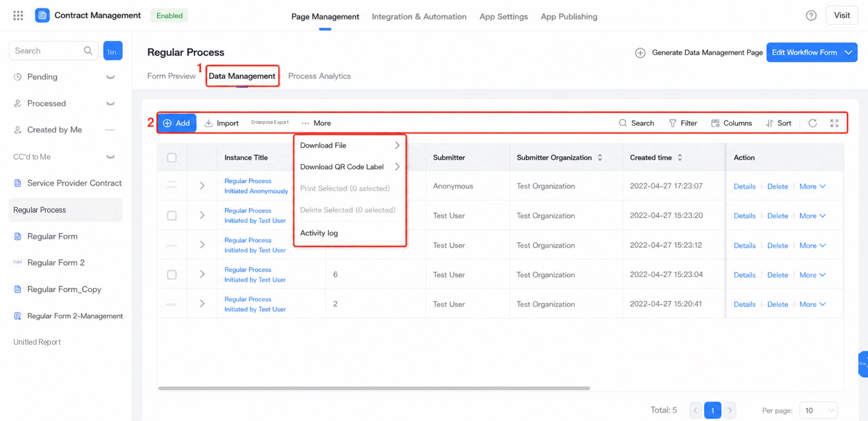This screenshot has width=868, height=421.
Task: Check the row created at 15:23:04
Action: click(172, 275)
